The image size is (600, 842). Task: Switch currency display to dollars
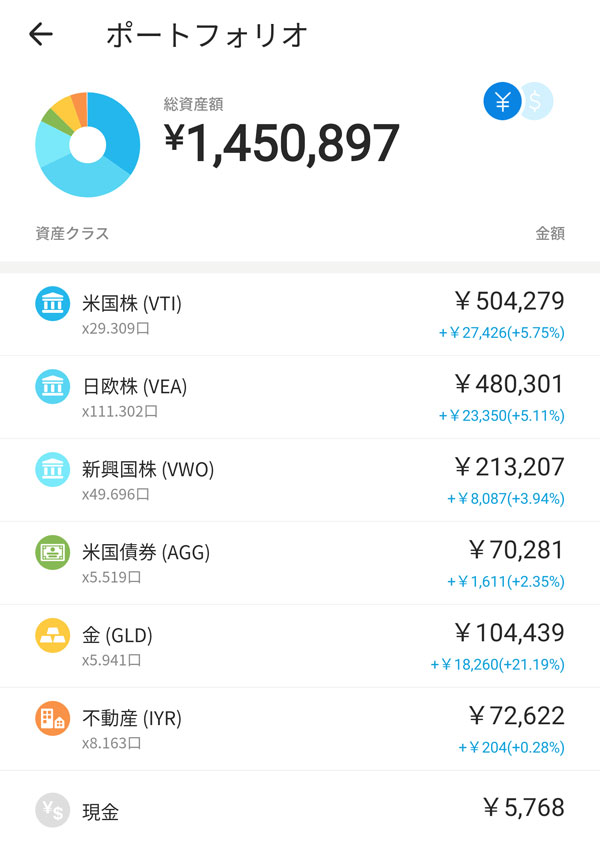click(537, 101)
